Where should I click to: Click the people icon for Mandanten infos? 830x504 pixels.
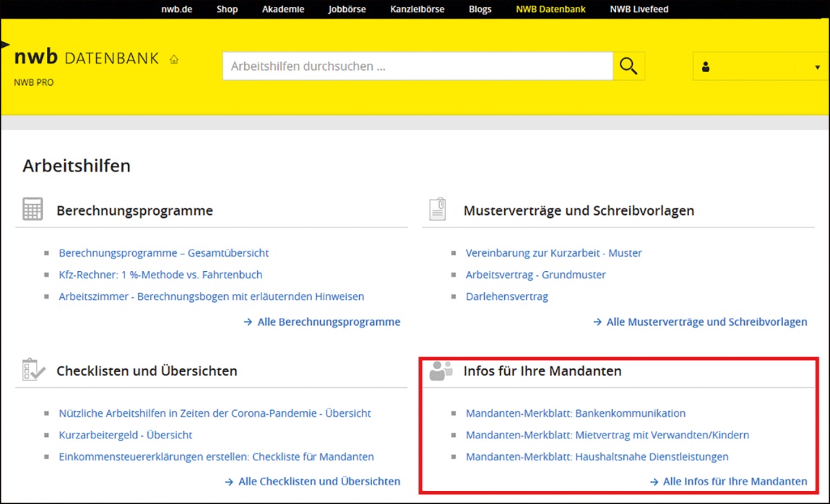(x=440, y=371)
